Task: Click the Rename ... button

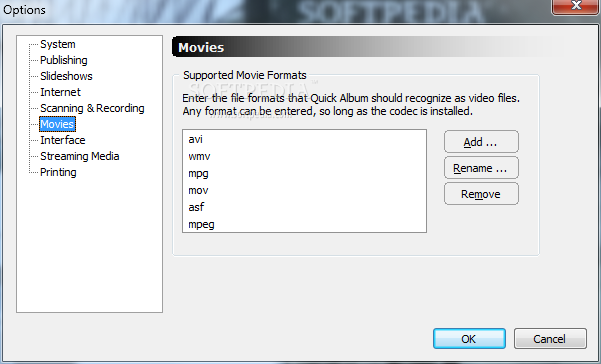Action: pos(481,168)
